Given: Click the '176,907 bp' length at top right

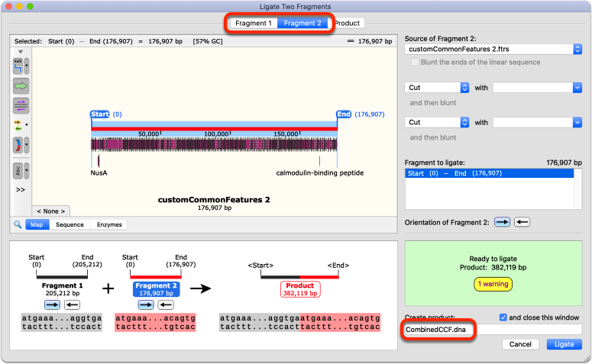Looking at the screenshot, I should pos(375,41).
